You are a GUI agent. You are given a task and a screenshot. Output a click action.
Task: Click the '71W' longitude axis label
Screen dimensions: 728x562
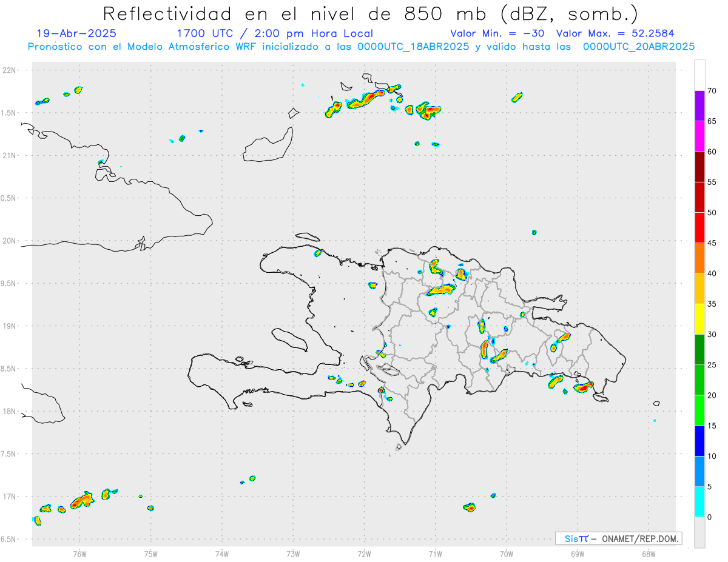point(435,554)
